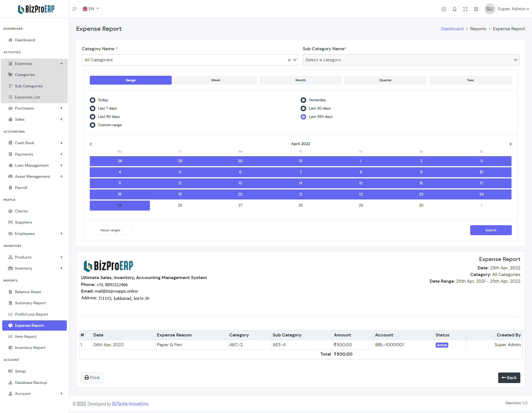Click the Print button
Viewport: 532px width, 413px height.
coord(92,377)
